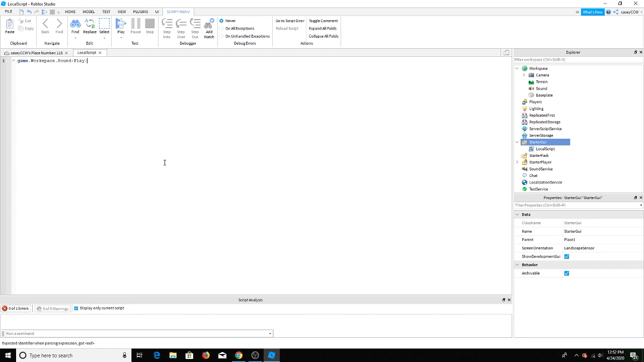
Task: Switch to the MODEL ribbon tab
Action: pos(89,12)
